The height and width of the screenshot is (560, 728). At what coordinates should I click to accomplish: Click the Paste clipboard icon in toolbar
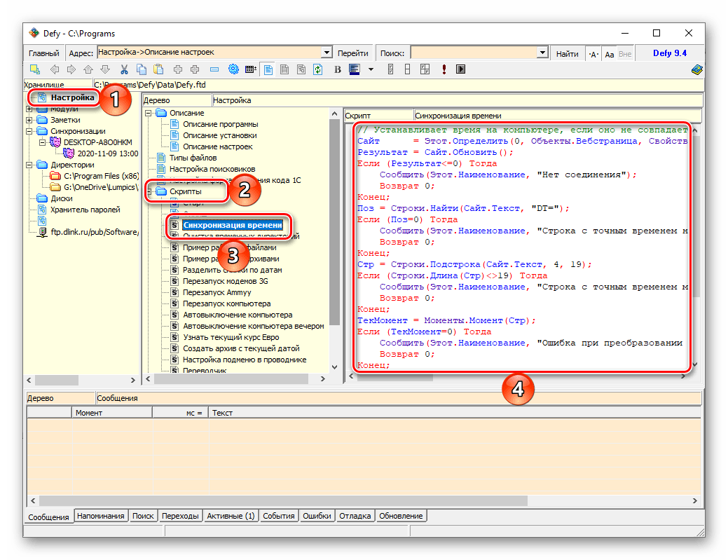158,69
